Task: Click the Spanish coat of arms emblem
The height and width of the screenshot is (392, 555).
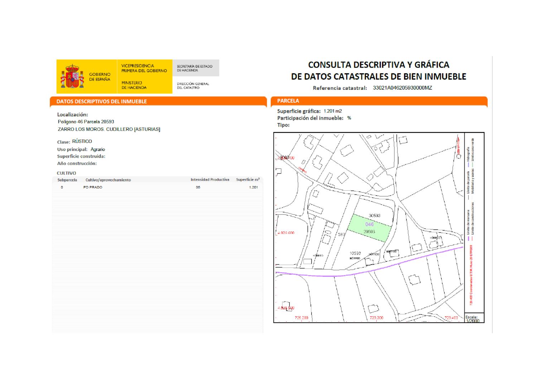Action: [72, 76]
